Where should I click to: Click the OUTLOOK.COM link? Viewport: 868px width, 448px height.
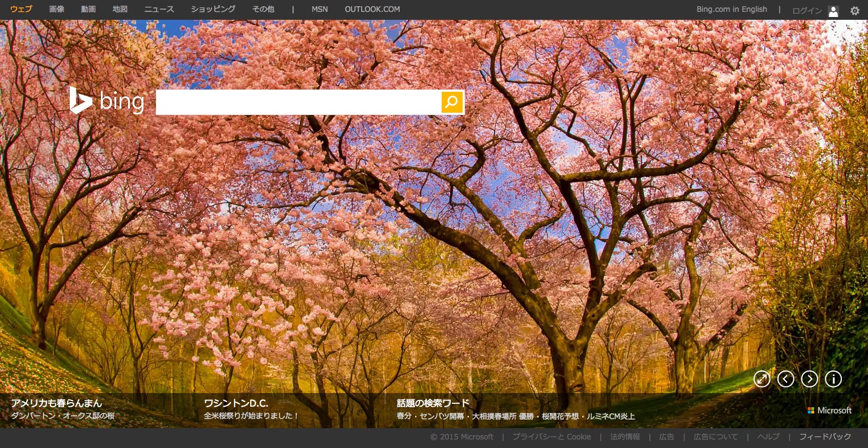tap(372, 9)
